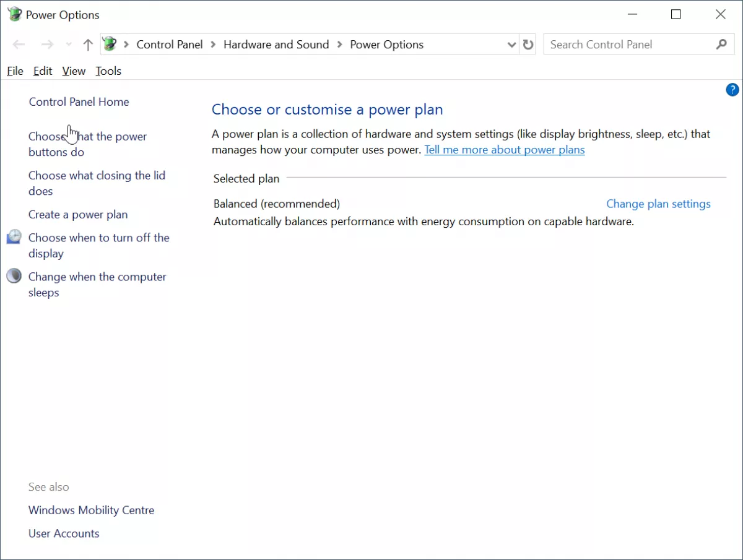
Task: Go up one level with Up arrow
Action: [x=88, y=45]
